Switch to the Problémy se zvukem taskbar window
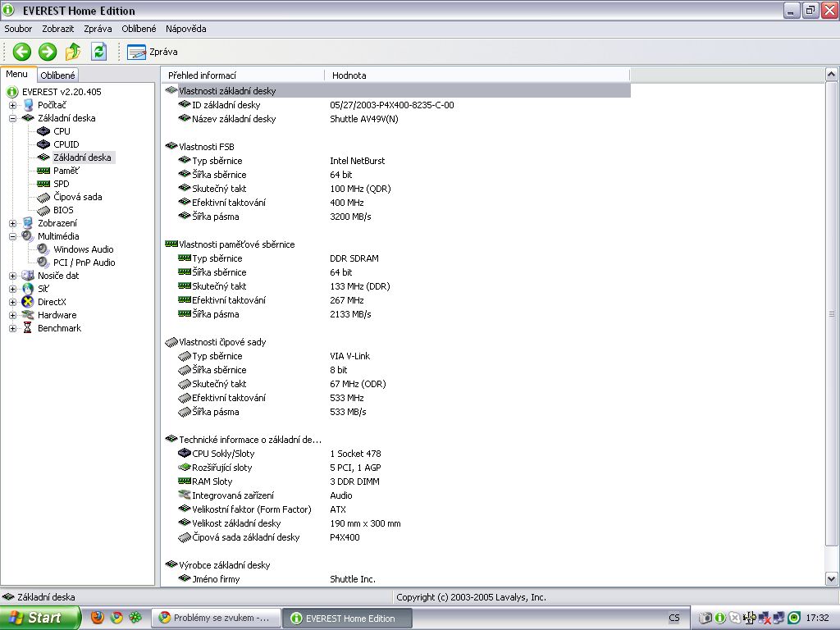Image resolution: width=840 pixels, height=630 pixels. [216, 618]
